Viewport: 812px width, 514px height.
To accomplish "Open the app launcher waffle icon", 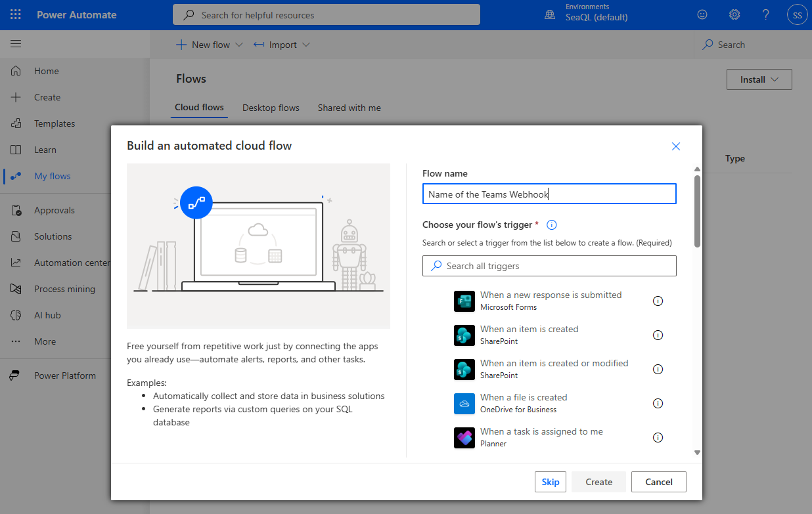I will (x=16, y=14).
